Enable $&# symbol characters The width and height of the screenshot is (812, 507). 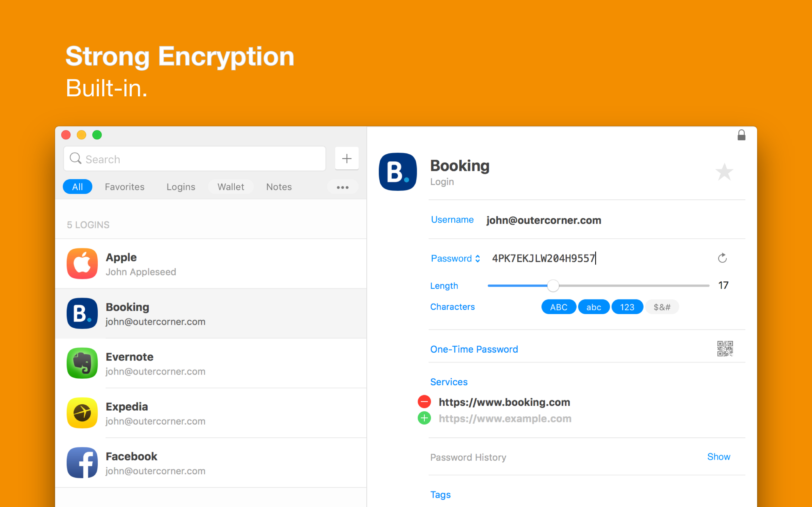point(662,307)
